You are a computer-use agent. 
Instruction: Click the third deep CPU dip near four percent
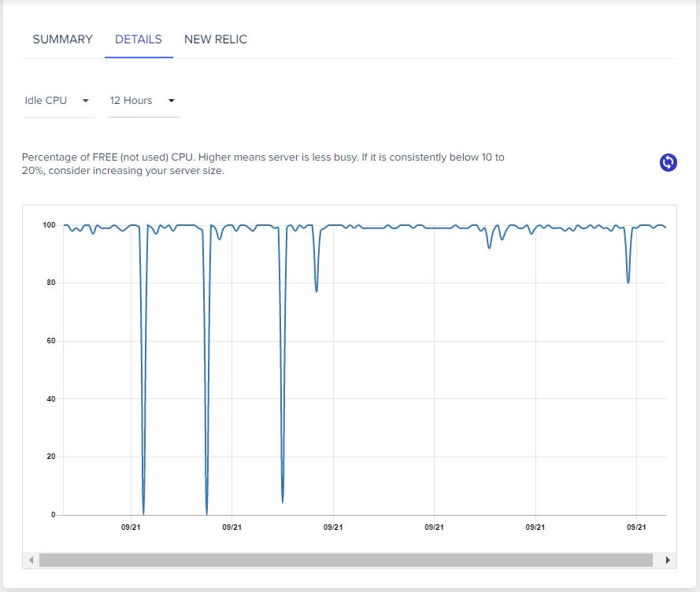(283, 501)
